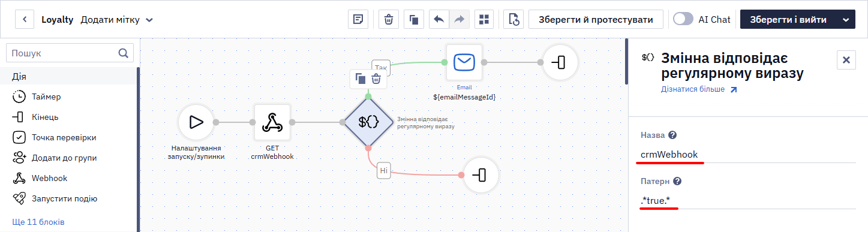Toggle the AI Chat switch

pos(683,19)
